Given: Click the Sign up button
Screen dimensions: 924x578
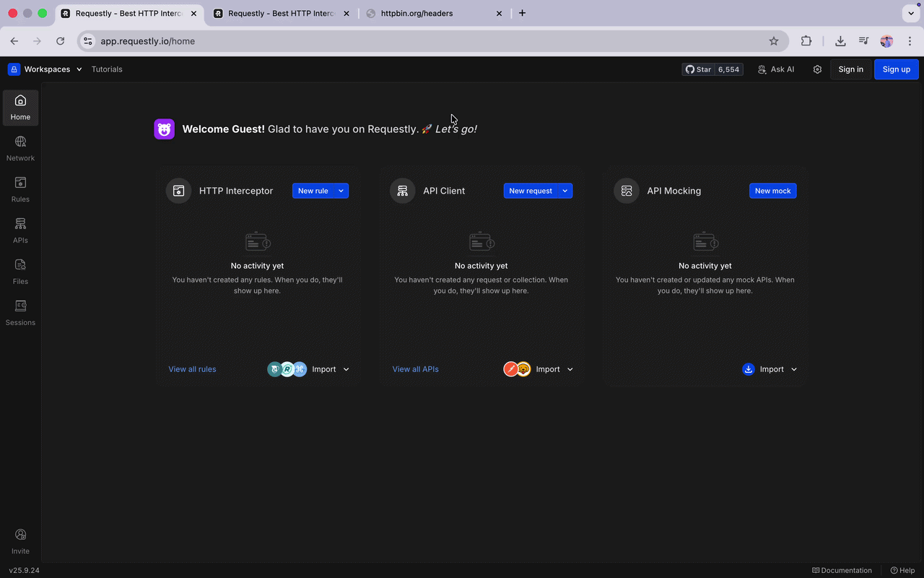Looking at the screenshot, I should (897, 69).
